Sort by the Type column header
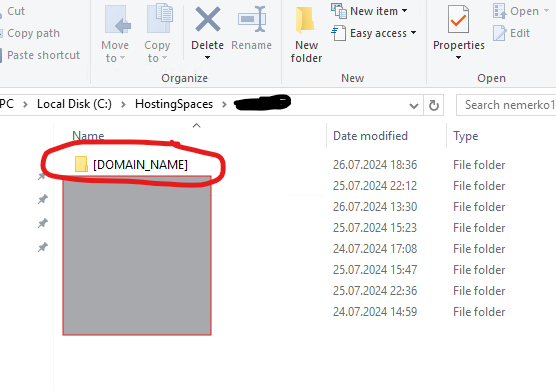 click(x=466, y=136)
